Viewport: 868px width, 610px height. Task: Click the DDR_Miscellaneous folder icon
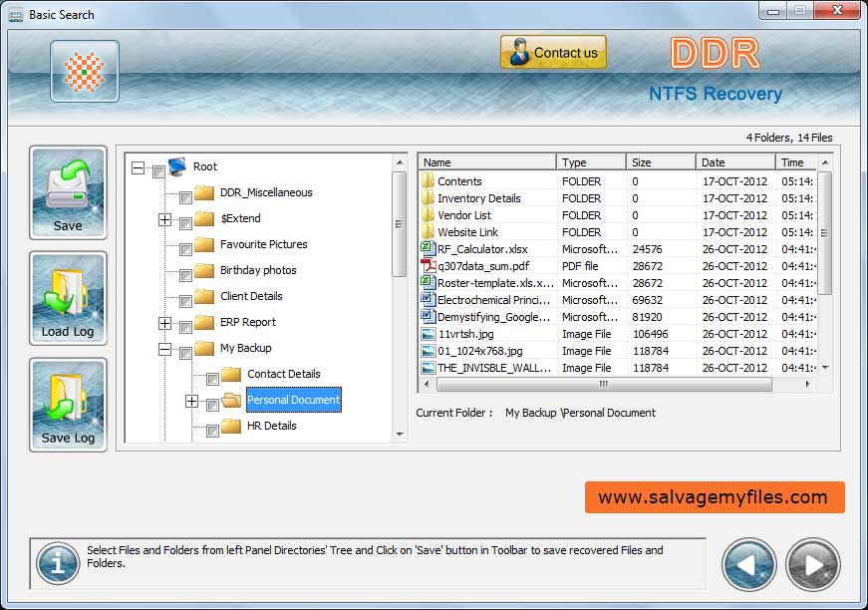tap(204, 192)
